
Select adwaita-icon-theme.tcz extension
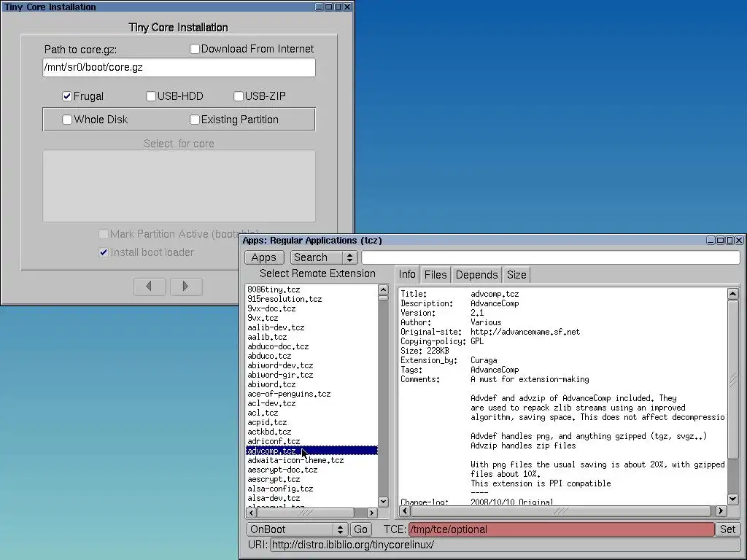tap(311, 461)
